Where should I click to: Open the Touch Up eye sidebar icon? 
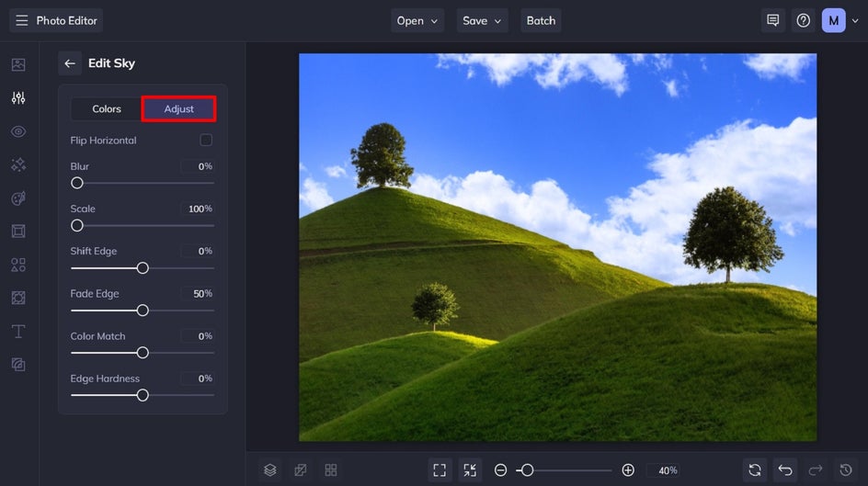pyautogui.click(x=18, y=131)
